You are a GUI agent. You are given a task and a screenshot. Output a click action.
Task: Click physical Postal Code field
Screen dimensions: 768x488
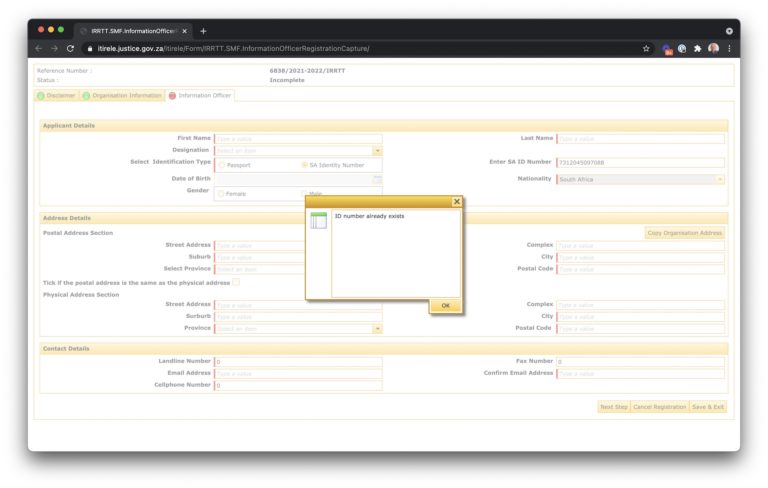[640, 329]
